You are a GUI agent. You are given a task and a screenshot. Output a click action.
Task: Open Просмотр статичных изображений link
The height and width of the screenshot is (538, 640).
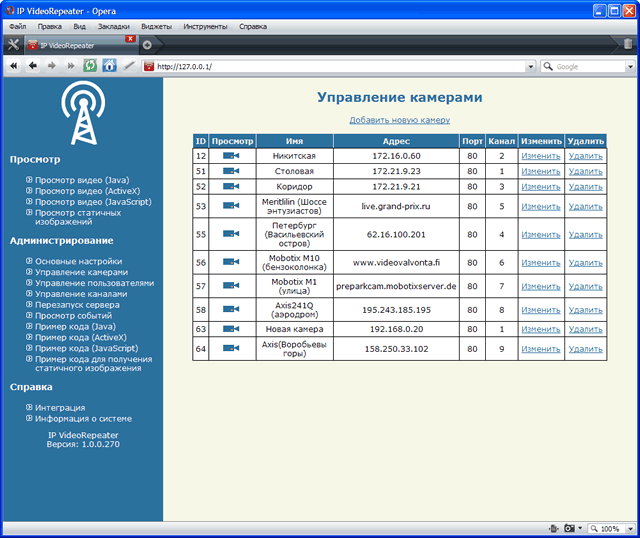tap(78, 217)
